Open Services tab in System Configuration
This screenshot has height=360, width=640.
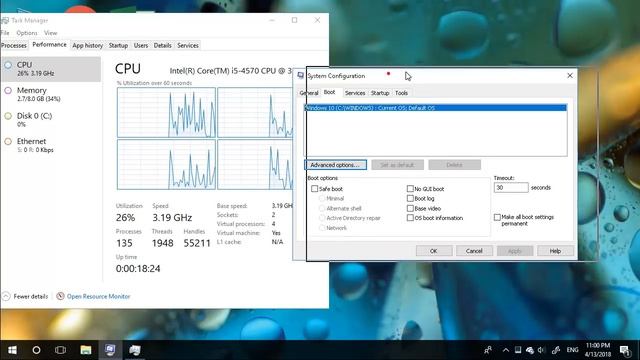click(x=355, y=93)
